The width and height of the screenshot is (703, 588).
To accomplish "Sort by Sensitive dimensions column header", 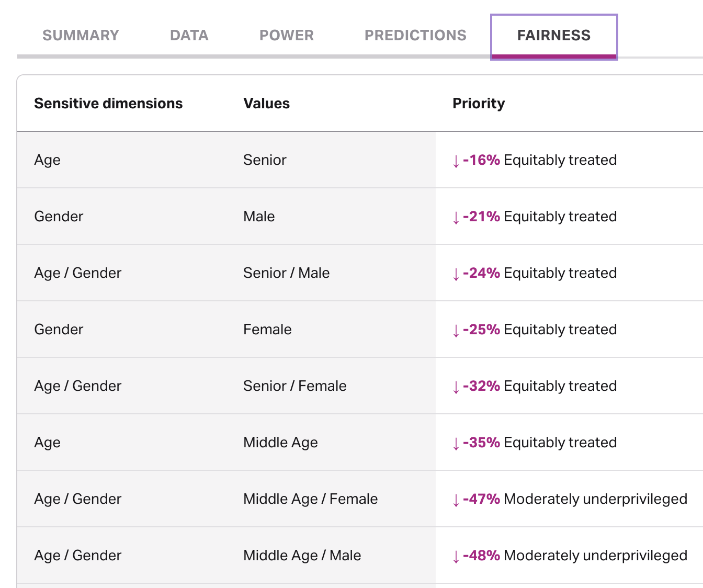I will [x=108, y=104].
